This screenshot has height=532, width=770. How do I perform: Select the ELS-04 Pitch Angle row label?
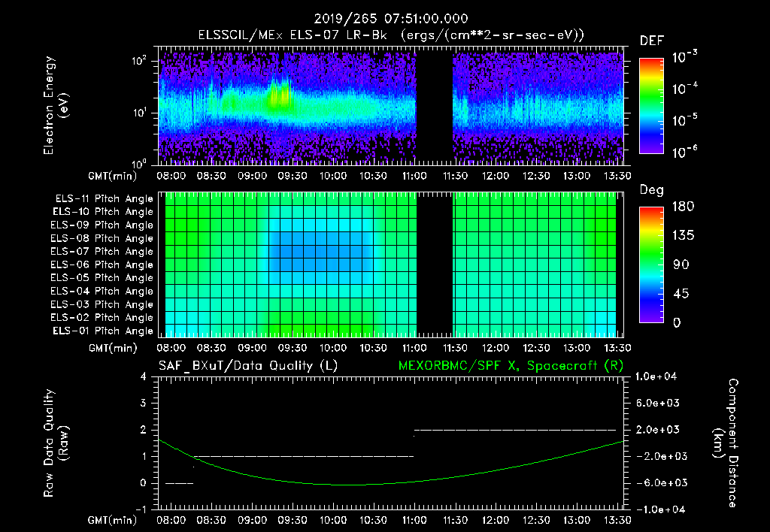[102, 291]
